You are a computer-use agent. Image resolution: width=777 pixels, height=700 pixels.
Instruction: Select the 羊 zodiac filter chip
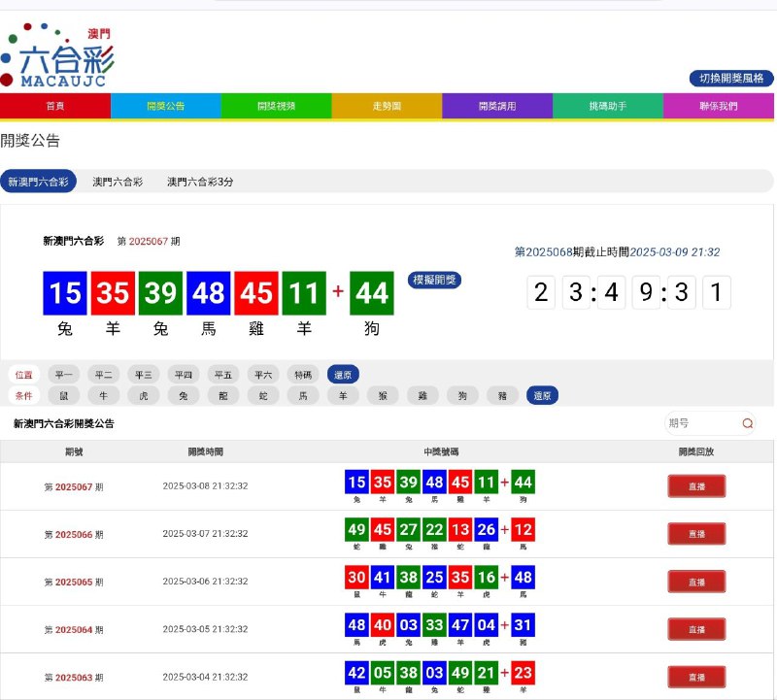coord(343,395)
